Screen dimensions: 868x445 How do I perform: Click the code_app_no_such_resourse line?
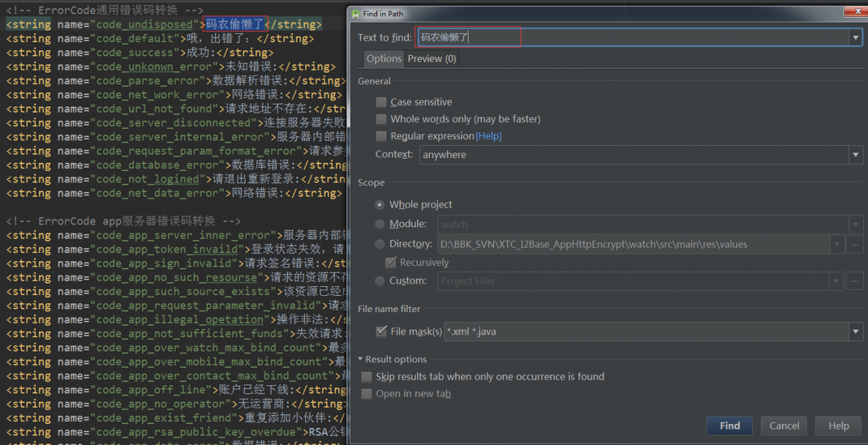(x=176, y=277)
